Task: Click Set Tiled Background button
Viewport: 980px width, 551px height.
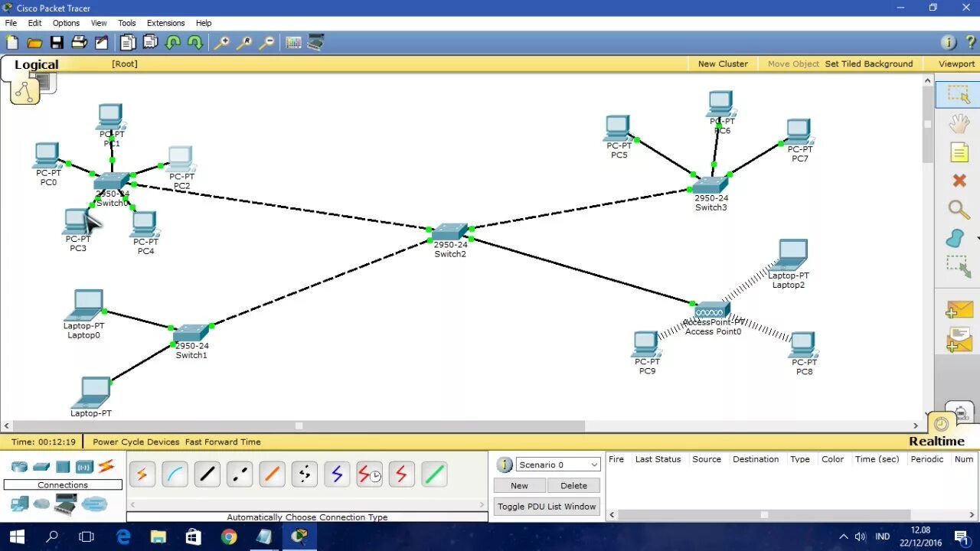Action: pos(869,64)
